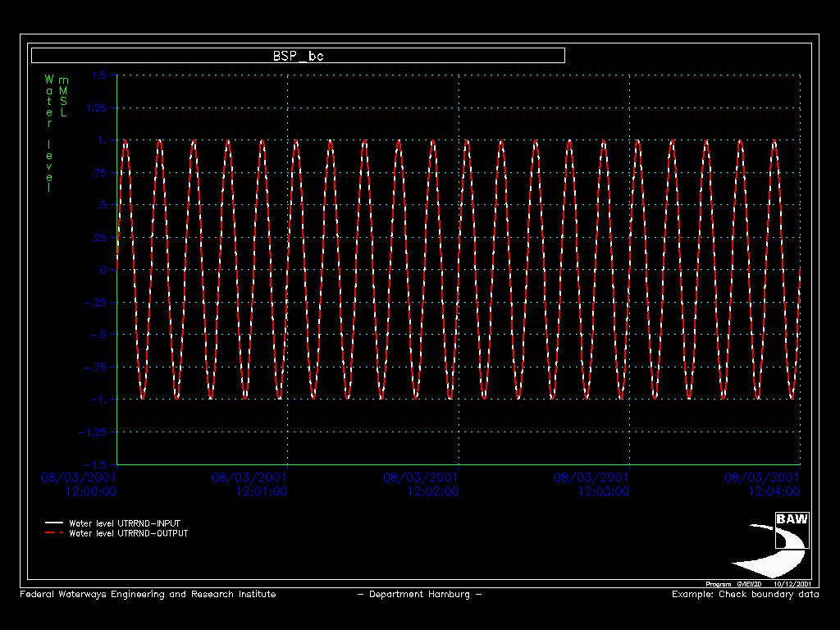Click the time label 12:04:00
The height and width of the screenshot is (630, 840).
coord(774,491)
